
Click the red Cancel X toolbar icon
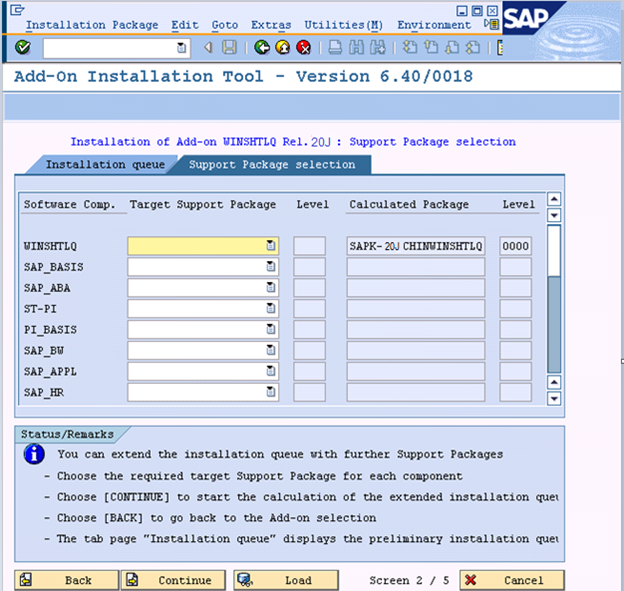tap(304, 48)
